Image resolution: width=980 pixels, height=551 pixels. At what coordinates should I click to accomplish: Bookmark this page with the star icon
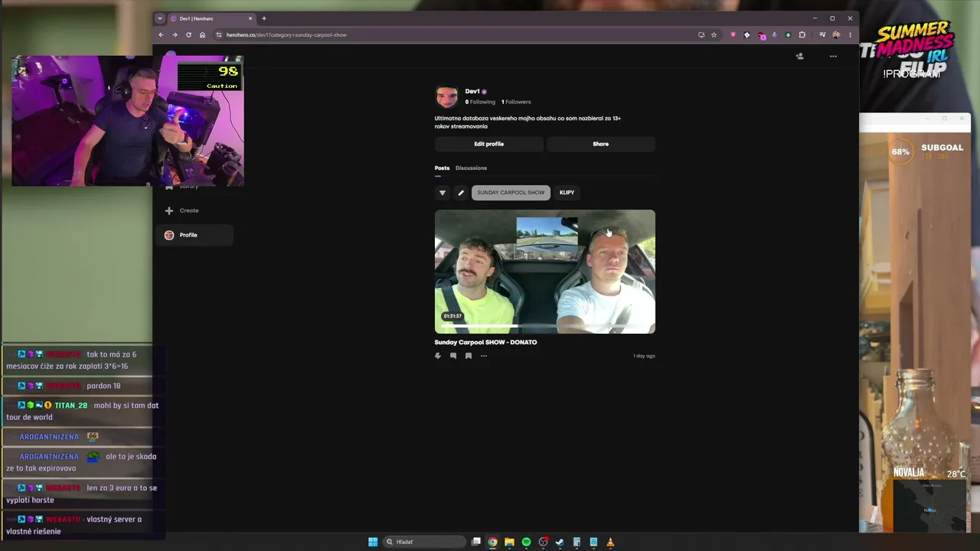(714, 34)
